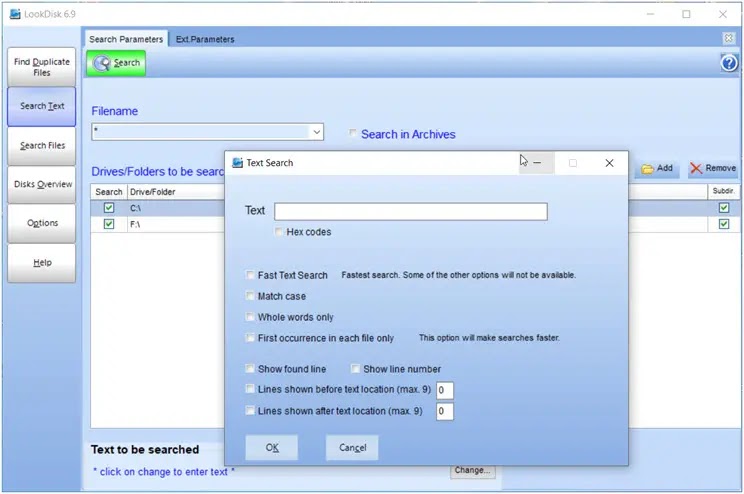Toggle Subdir checkbox for C:\ row

pos(724,208)
